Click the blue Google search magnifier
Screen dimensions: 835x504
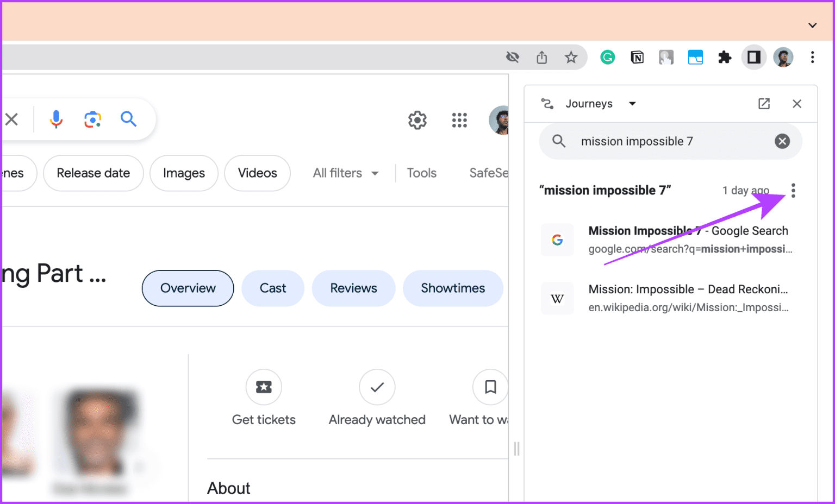coord(128,118)
